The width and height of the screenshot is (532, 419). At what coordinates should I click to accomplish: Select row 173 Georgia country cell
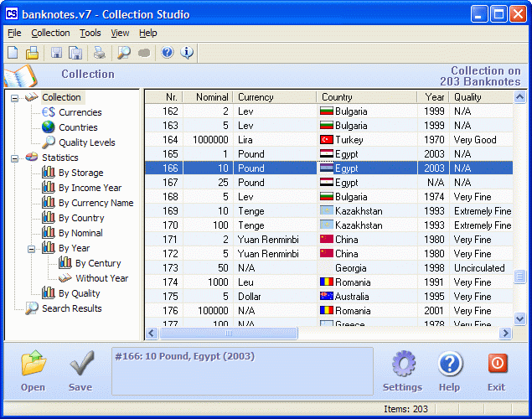pyautogui.click(x=367, y=267)
